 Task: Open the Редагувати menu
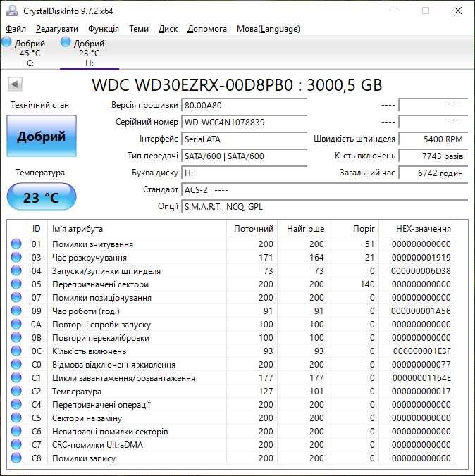(57, 29)
